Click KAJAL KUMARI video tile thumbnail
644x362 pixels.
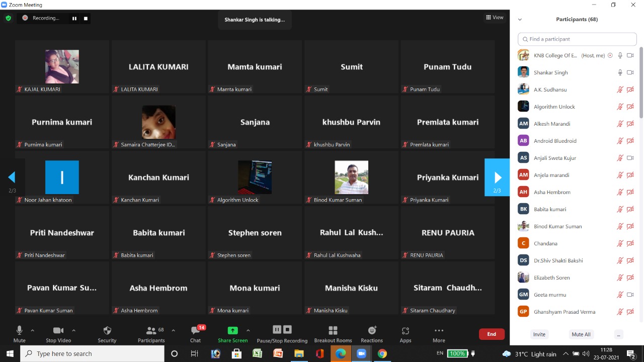point(62,66)
